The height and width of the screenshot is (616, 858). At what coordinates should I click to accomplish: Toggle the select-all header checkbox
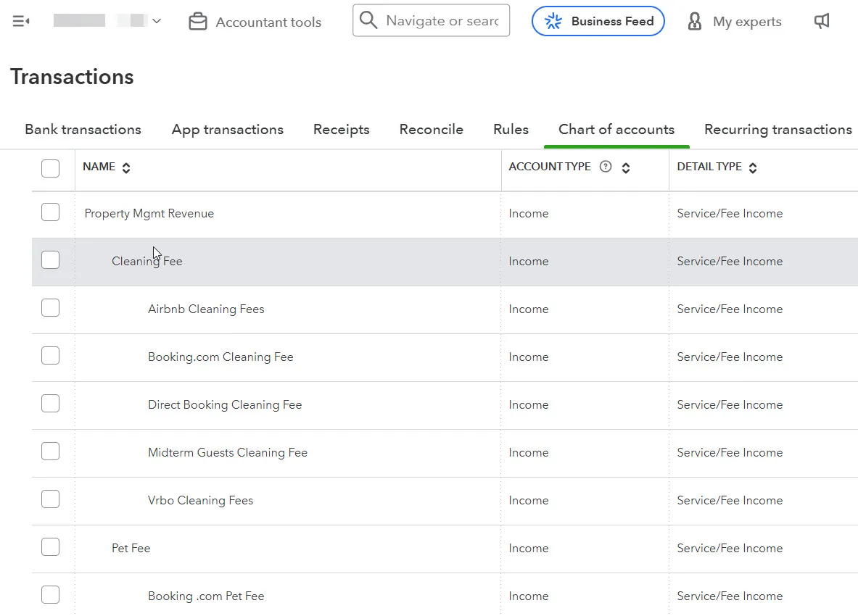point(50,168)
